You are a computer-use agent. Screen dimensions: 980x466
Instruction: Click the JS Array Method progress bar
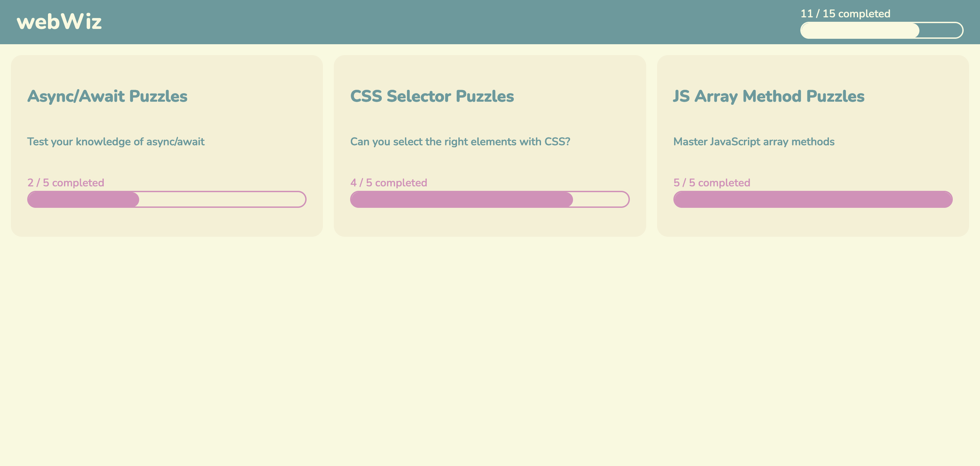pyautogui.click(x=813, y=199)
